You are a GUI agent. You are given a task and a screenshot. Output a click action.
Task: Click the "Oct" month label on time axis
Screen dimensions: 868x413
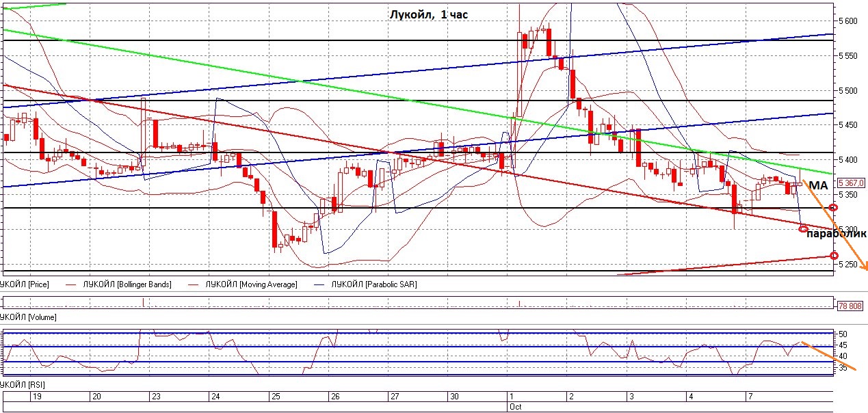coord(516,407)
